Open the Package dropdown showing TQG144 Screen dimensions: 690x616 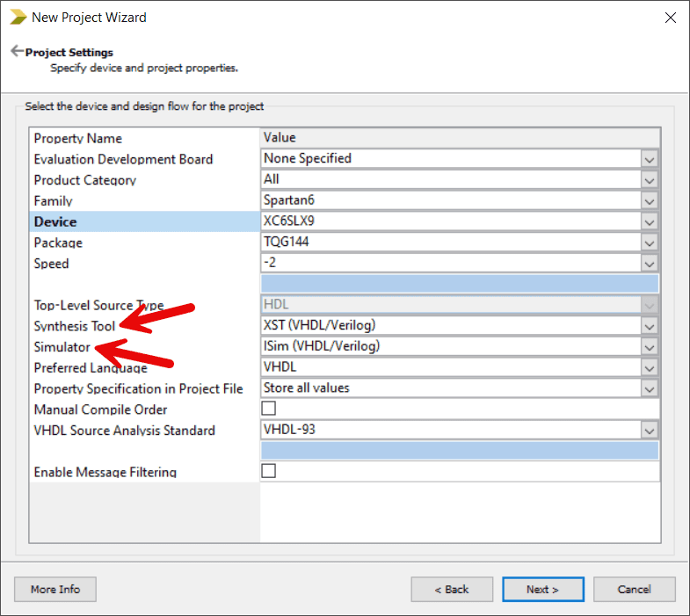tap(650, 243)
